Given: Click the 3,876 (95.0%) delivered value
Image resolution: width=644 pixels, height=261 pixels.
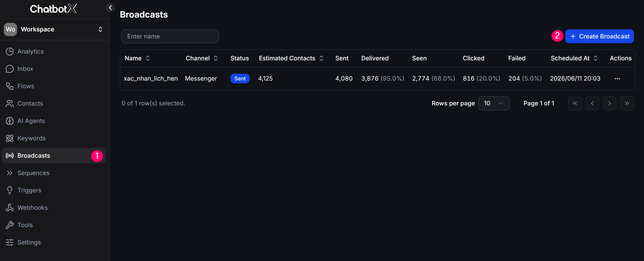Looking at the screenshot, I should (x=383, y=79).
